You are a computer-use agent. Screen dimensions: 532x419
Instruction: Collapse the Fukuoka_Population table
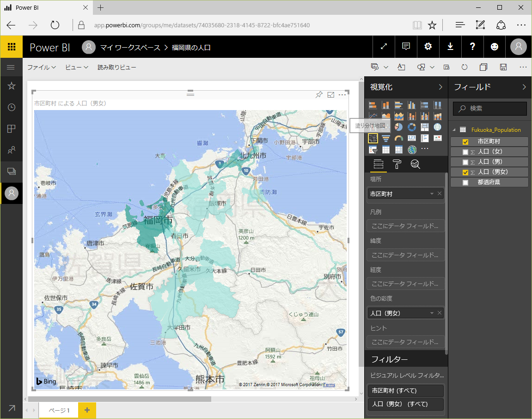[454, 130]
